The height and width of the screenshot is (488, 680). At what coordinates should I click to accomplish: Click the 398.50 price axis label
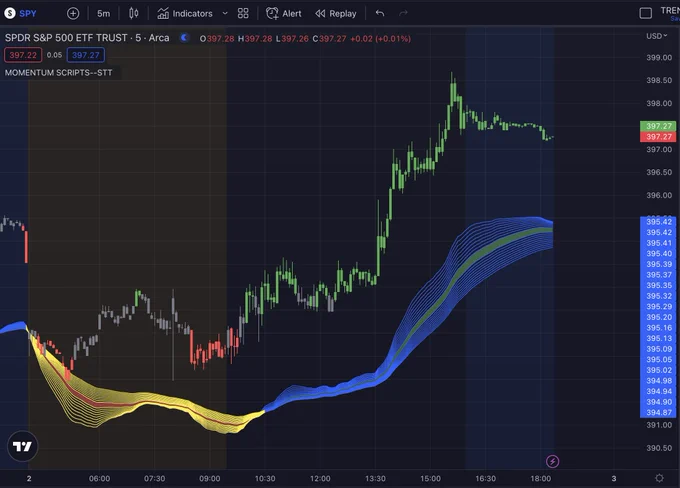(659, 80)
